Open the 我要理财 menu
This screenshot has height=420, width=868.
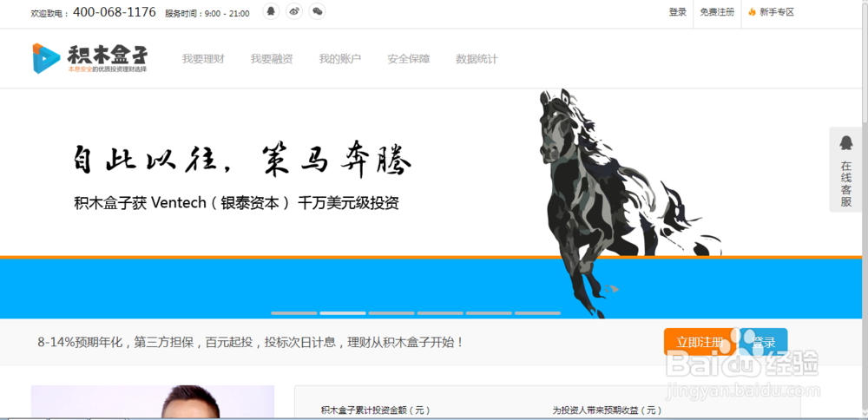click(203, 59)
